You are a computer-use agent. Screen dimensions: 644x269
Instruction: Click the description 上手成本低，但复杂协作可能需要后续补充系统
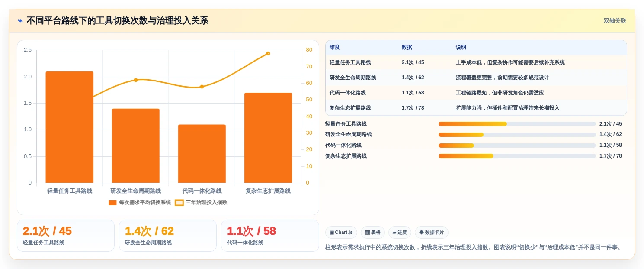coord(510,62)
